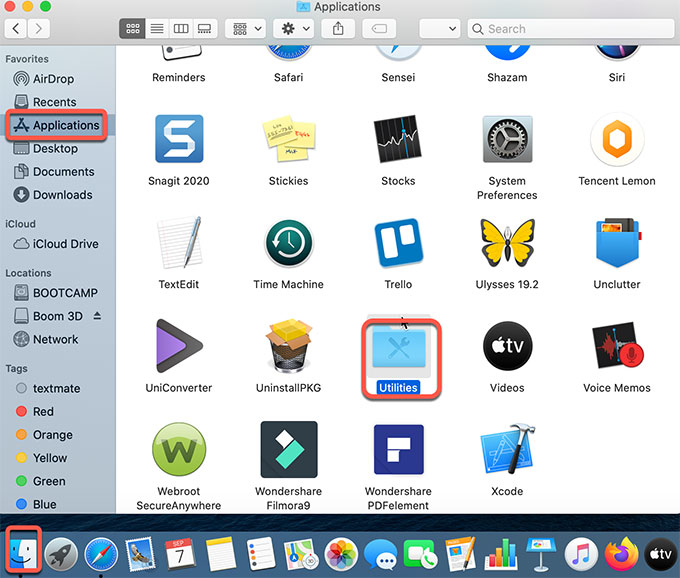Viewport: 680px width, 578px height.
Task: Click the Search field
Action: 570,29
